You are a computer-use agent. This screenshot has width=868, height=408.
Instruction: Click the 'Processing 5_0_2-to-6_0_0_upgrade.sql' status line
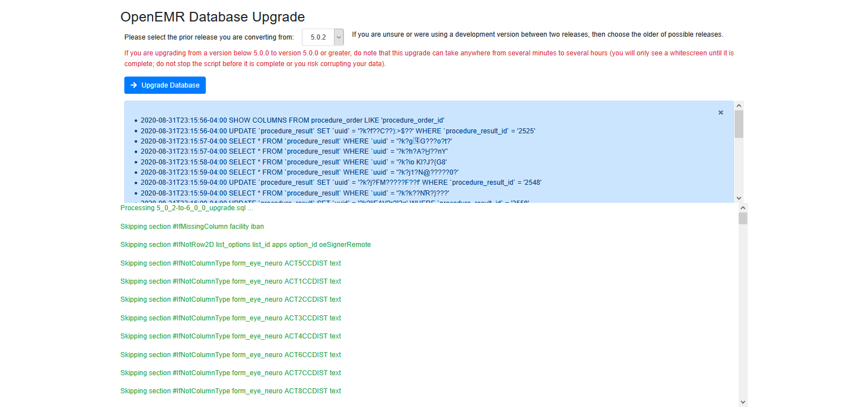click(186, 207)
